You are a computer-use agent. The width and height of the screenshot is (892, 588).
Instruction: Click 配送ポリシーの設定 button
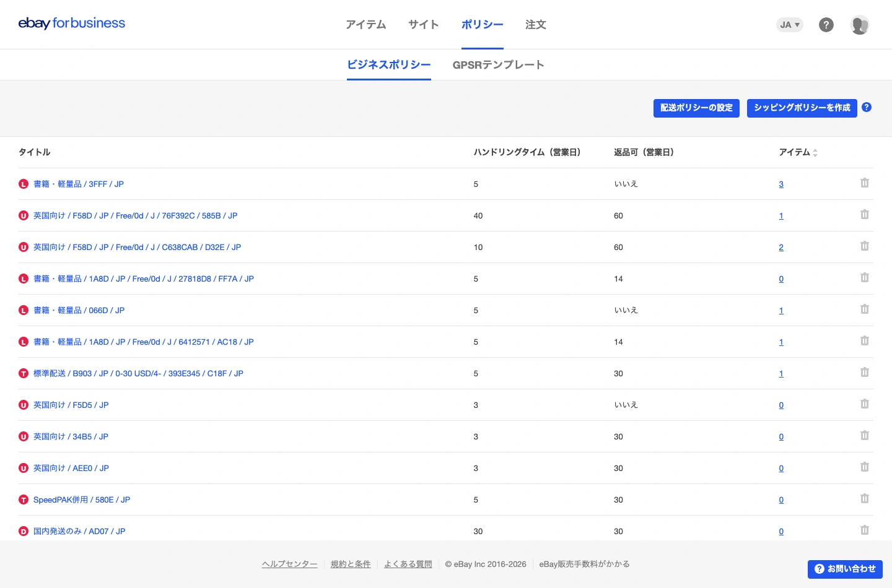tap(696, 108)
